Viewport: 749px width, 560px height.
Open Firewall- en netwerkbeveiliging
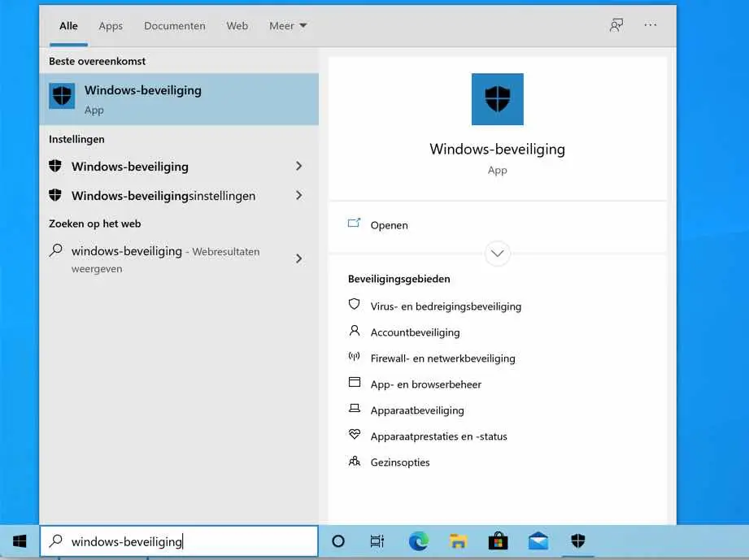point(442,358)
